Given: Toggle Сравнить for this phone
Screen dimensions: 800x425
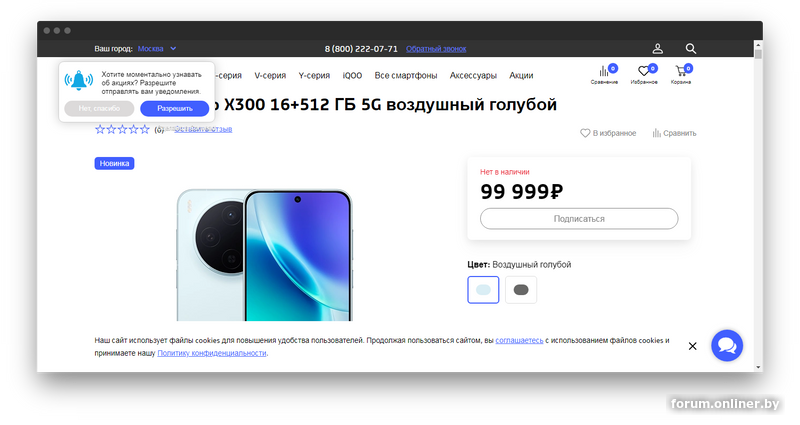Looking at the screenshot, I should click(674, 133).
